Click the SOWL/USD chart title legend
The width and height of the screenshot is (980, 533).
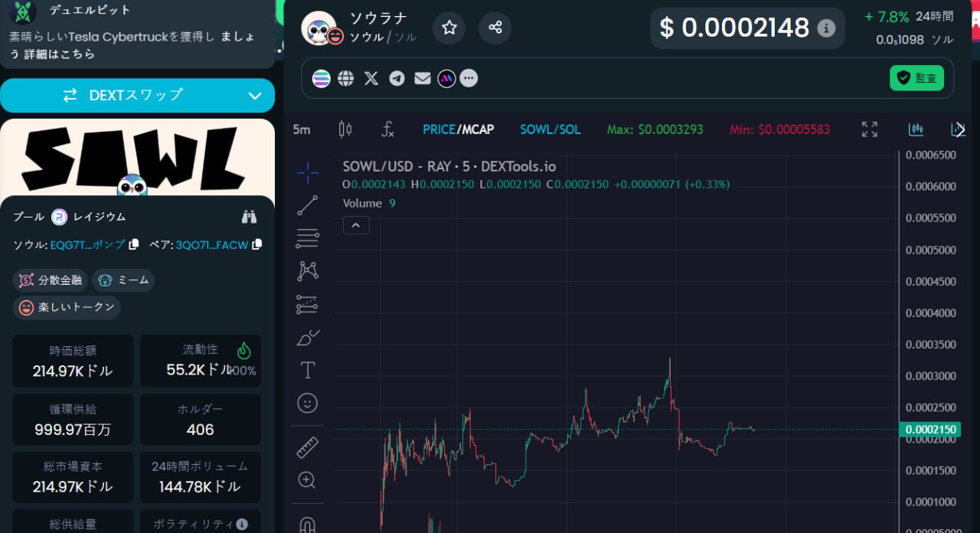(449, 166)
